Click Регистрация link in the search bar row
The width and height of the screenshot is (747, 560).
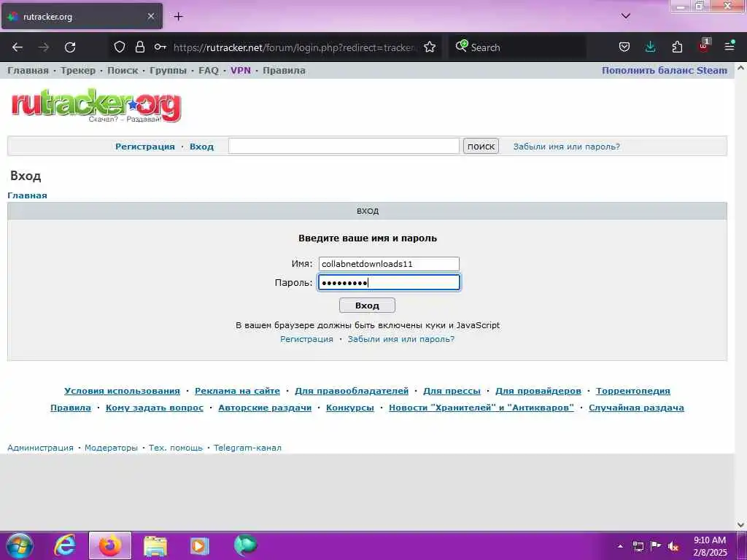[145, 147]
